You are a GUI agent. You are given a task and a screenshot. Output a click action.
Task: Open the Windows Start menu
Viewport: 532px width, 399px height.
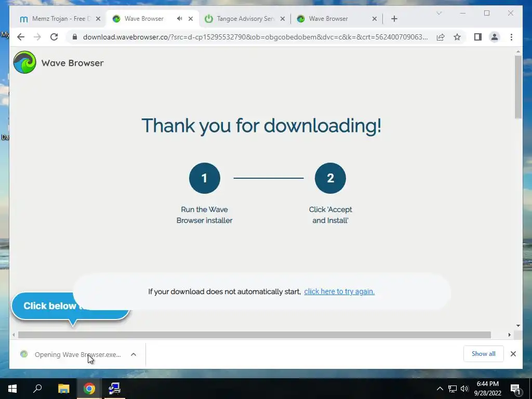pos(12,389)
